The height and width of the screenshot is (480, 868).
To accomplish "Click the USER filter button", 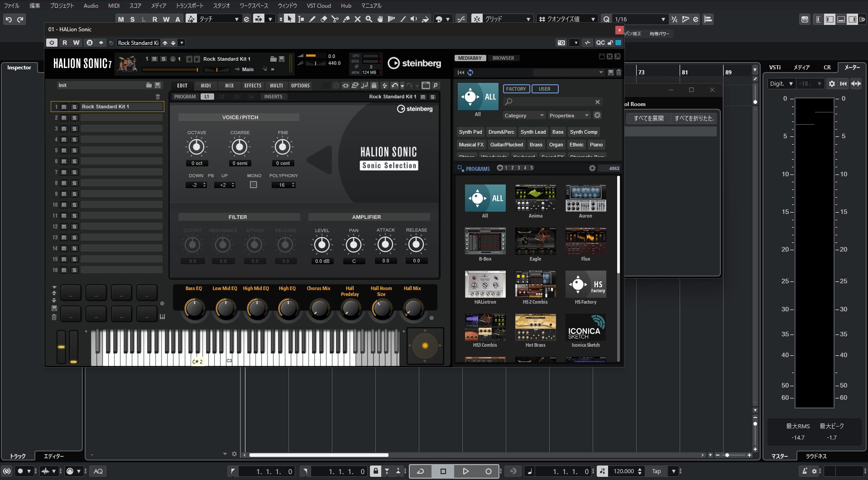I will click(545, 89).
